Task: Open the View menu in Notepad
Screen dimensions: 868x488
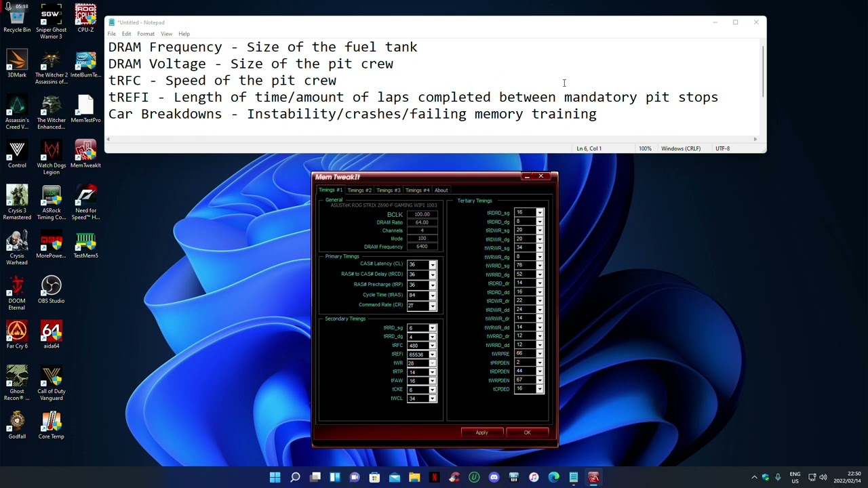Action: (x=166, y=33)
